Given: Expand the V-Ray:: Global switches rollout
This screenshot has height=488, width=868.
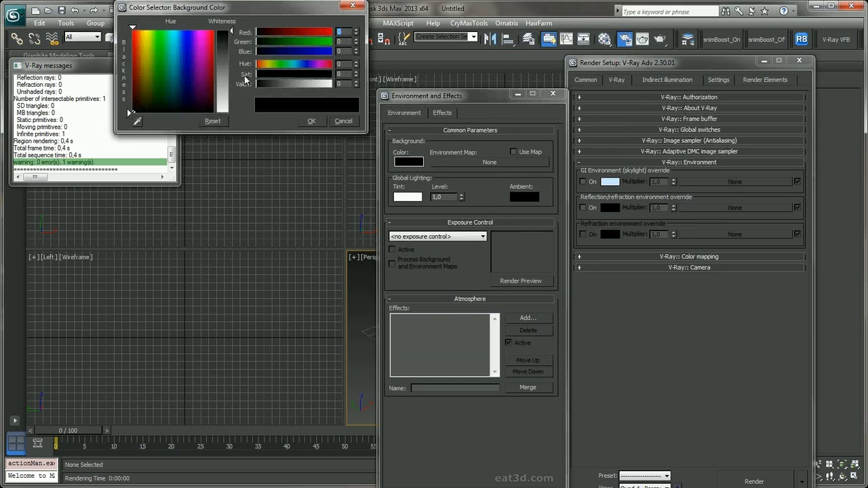Looking at the screenshot, I should pyautogui.click(x=689, y=129).
